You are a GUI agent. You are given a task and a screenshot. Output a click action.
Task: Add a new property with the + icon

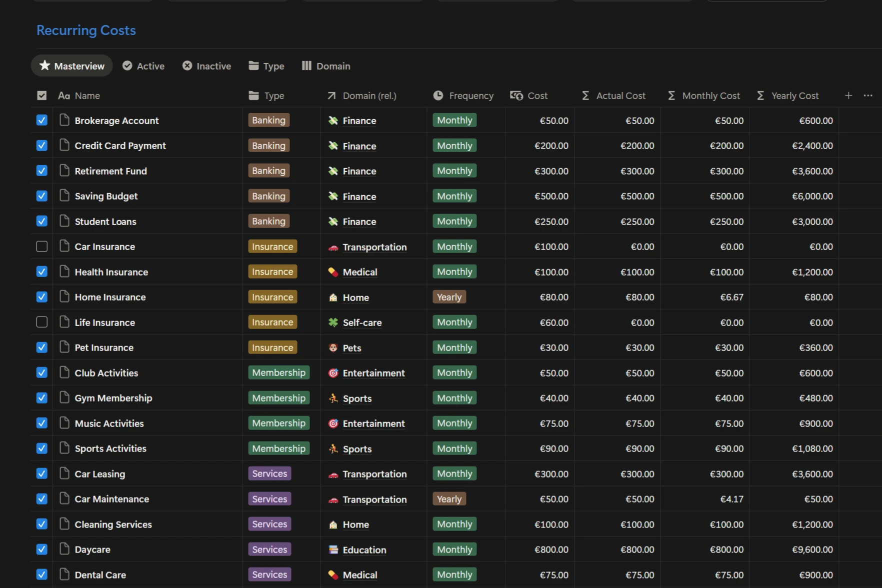[848, 95]
